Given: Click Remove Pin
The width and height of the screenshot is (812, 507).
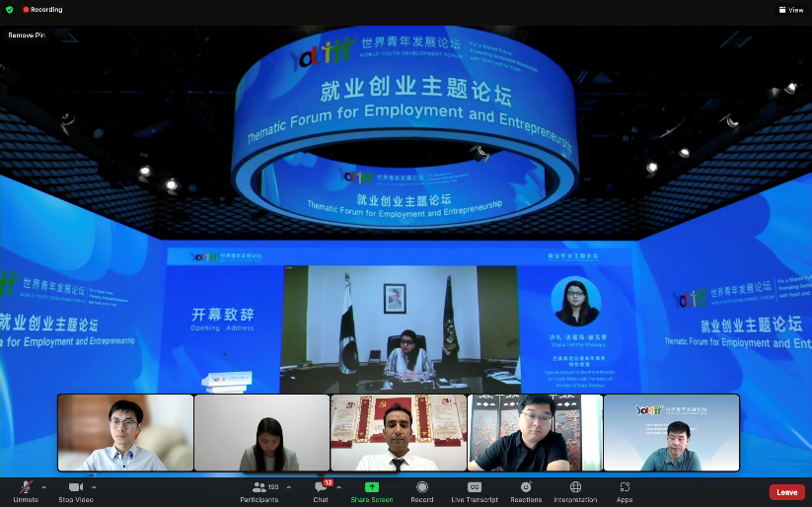Looking at the screenshot, I should (x=27, y=36).
